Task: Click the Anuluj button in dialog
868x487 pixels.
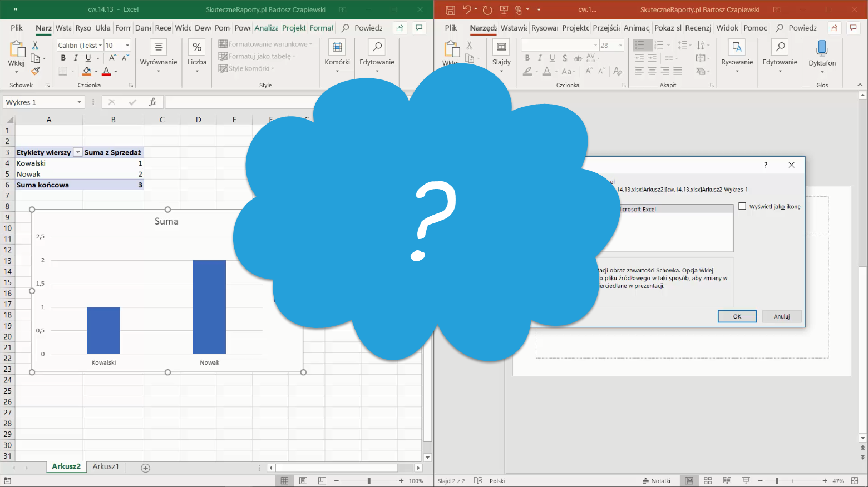Action: click(x=781, y=316)
